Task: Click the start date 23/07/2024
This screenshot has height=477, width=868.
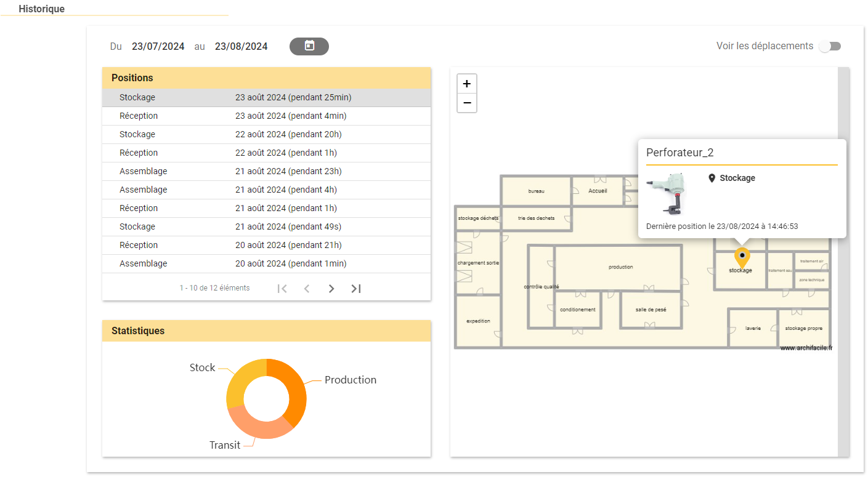Action: (158, 46)
